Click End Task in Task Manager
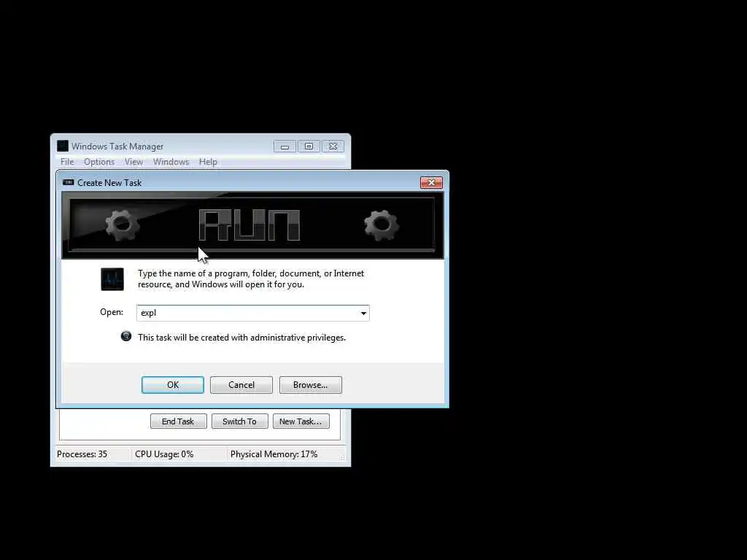This screenshot has height=560, width=747. 178,421
